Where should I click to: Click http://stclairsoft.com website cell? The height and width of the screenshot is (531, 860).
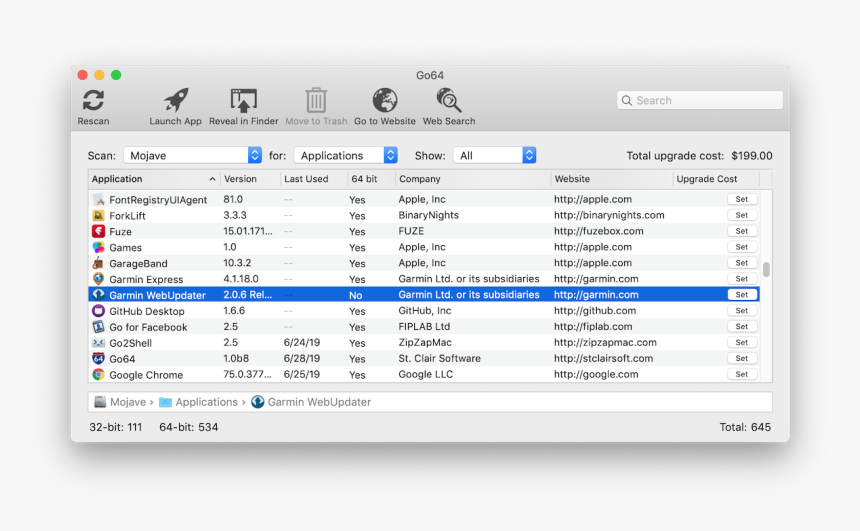click(603, 358)
